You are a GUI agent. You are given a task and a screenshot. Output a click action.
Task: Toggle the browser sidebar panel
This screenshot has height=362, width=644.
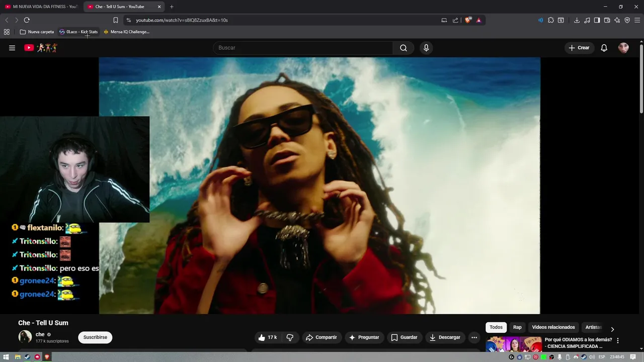point(597,20)
